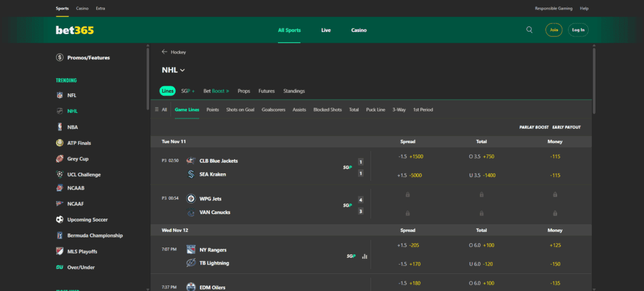Switch to the SGP+ tab
The width and height of the screenshot is (644, 291).
point(188,91)
